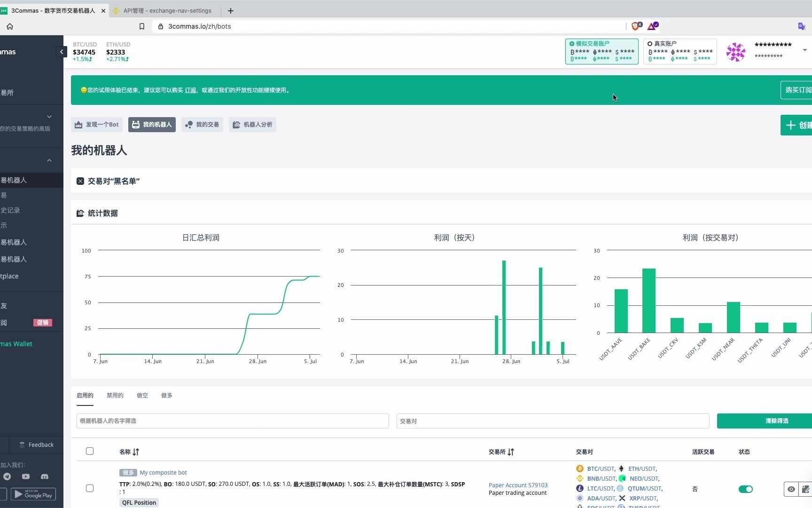Click the BTC/USDT pair link
The width and height of the screenshot is (812, 508).
(601, 469)
